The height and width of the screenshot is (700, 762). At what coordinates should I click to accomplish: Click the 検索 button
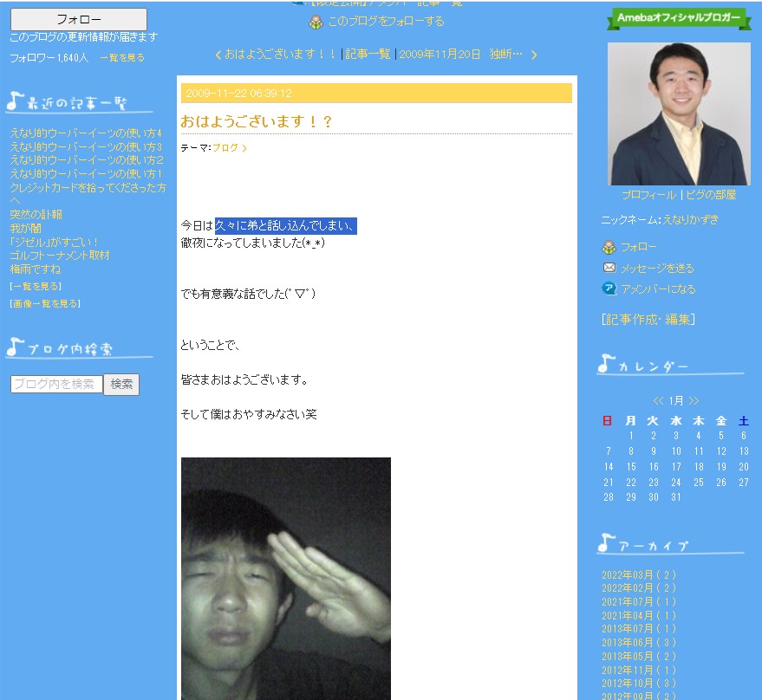tap(121, 385)
